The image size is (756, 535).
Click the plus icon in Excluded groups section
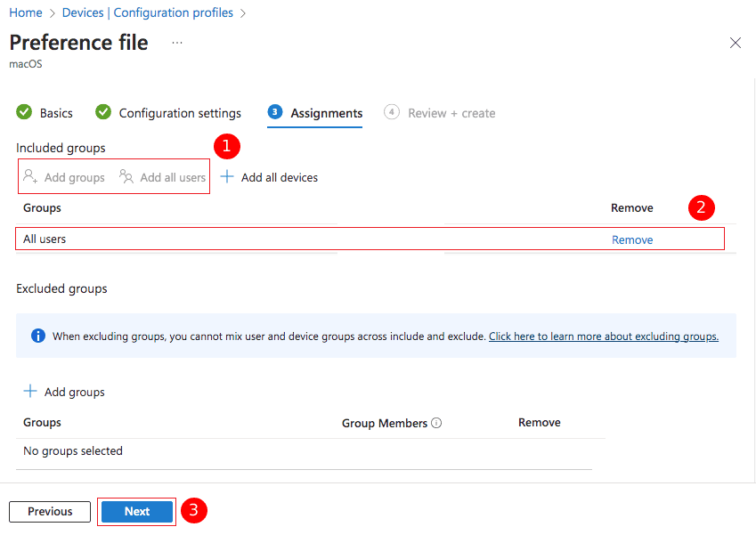click(x=30, y=392)
